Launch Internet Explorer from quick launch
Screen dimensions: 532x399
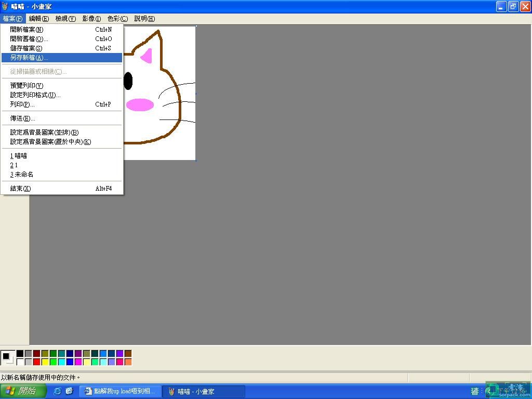(x=58, y=391)
